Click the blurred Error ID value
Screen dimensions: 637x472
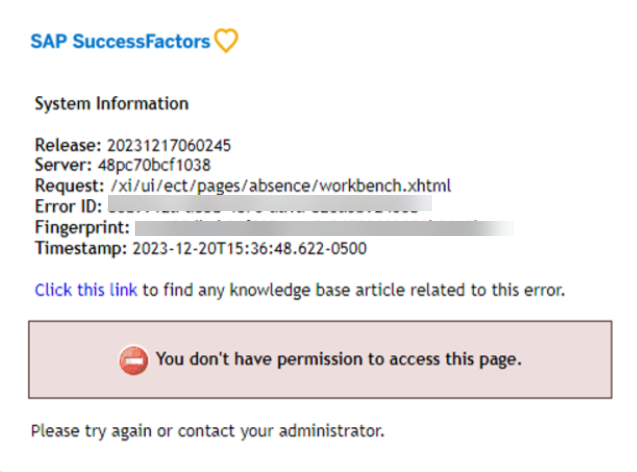(x=269, y=204)
